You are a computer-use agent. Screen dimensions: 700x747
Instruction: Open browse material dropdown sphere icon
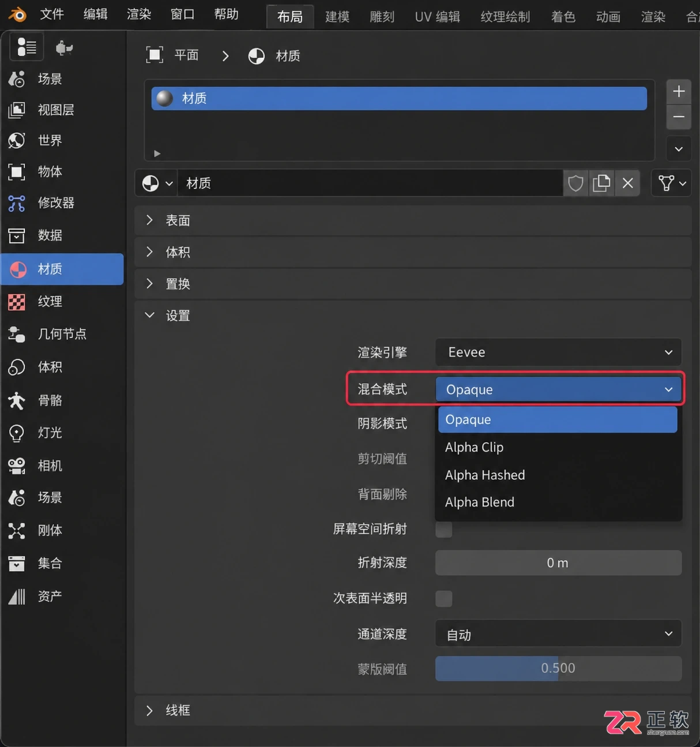[157, 183]
